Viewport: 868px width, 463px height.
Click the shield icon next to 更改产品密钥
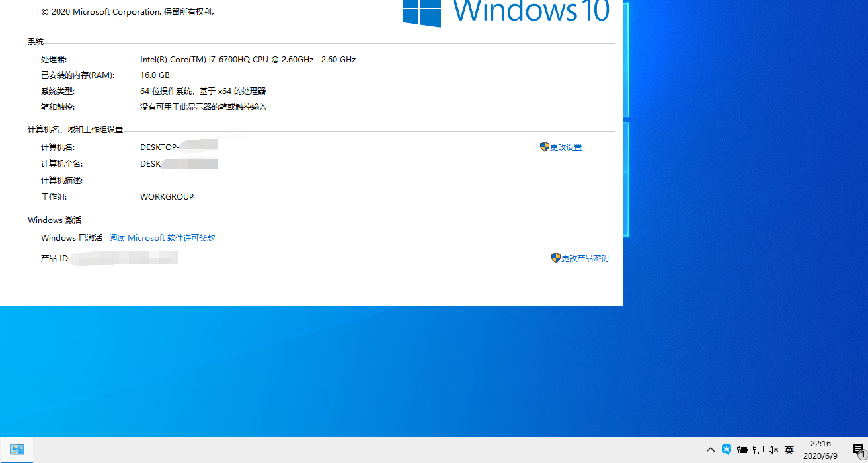555,258
